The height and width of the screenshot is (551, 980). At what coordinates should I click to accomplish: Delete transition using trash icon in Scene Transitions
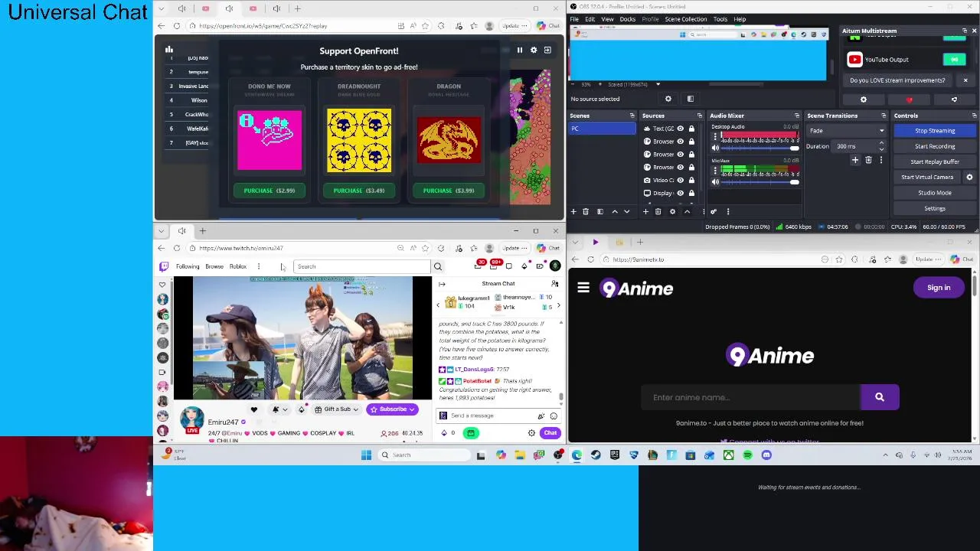(868, 160)
